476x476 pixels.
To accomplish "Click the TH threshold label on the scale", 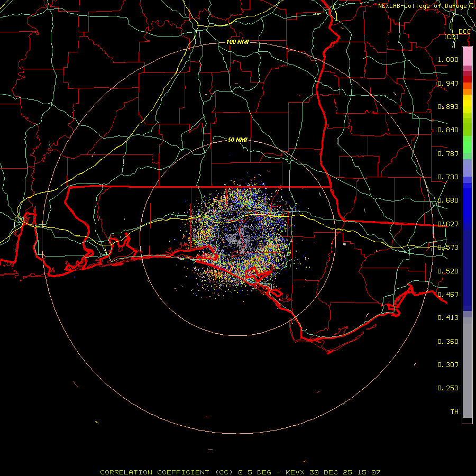I will tap(454, 412).
